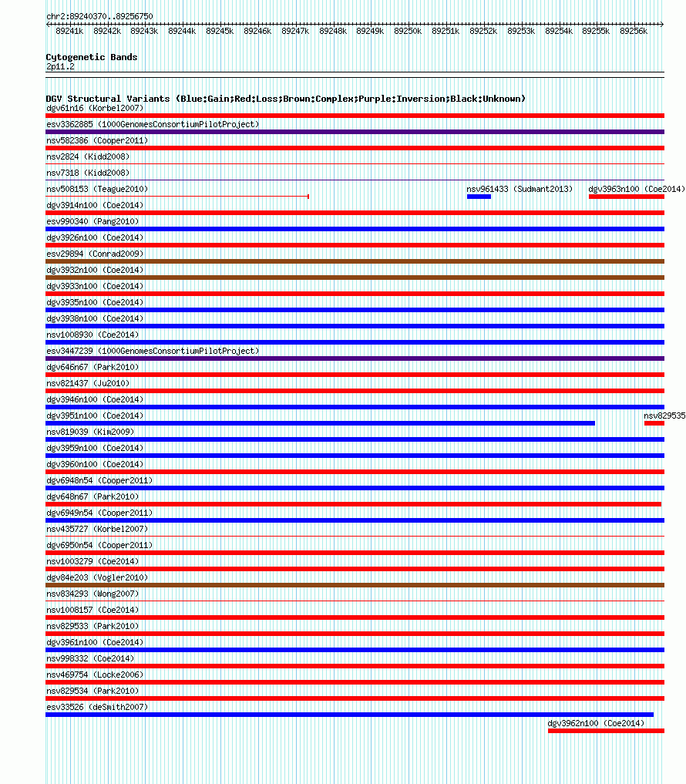The image size is (686, 784).
Task: Select the nsv961433 (Sudmant2013) label
Action: coord(520,189)
